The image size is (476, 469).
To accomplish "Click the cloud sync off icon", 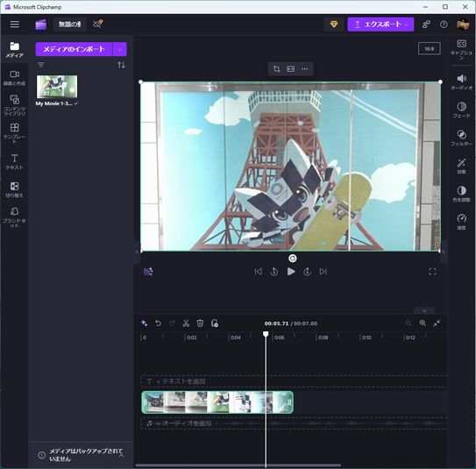I will 97,24.
